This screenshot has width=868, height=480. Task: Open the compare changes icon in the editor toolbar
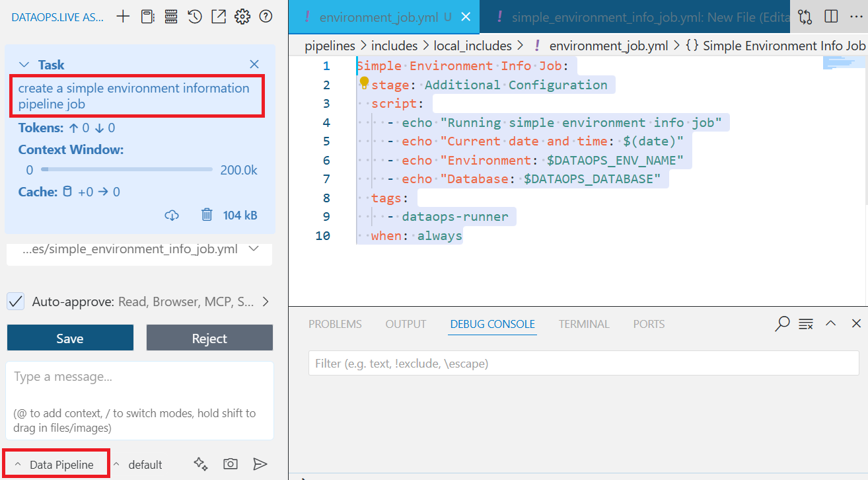click(805, 17)
